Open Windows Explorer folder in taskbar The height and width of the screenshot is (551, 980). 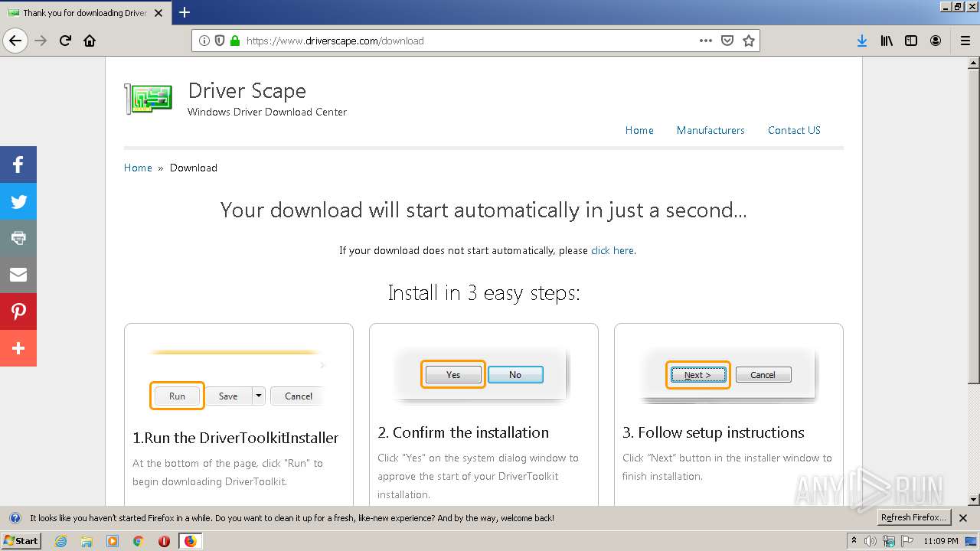click(87, 541)
